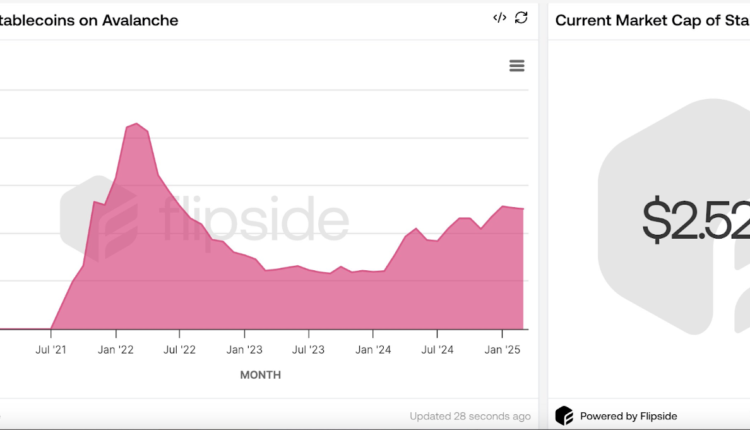This screenshot has width=750, height=430.
Task: Click the Flipside logo in footer
Action: coord(564,415)
